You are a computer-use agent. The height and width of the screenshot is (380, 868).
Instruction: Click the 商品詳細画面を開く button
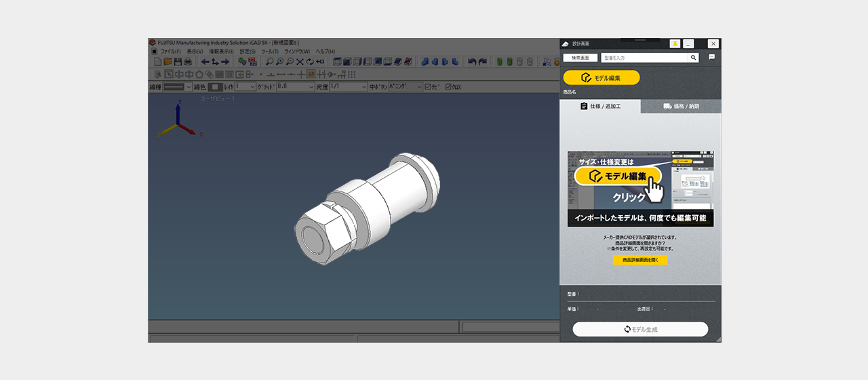pyautogui.click(x=640, y=260)
